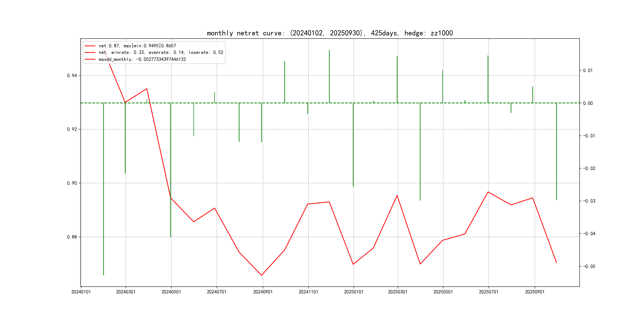Click the -0.03 right y-axis label
Image resolution: width=644 pixels, height=322 pixels.
pos(589,201)
